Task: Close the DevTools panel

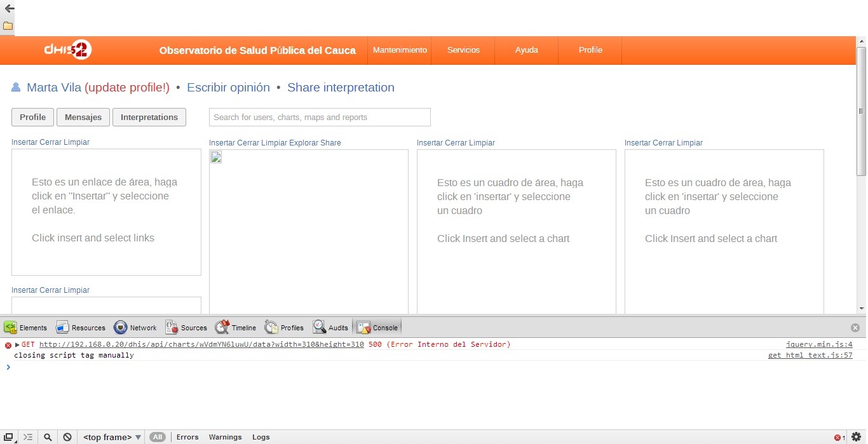Action: tap(855, 328)
